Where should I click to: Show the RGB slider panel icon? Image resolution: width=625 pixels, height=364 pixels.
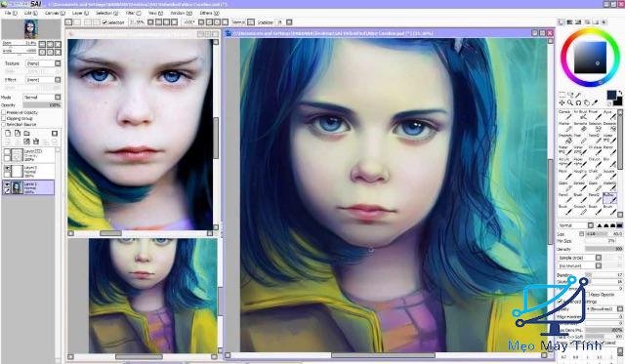point(569,21)
